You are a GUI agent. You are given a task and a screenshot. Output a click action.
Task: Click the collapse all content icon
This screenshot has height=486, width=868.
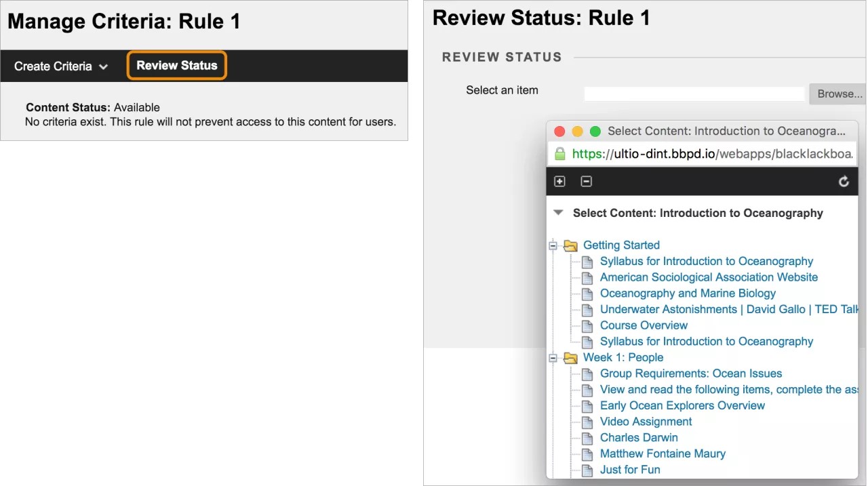tap(586, 181)
